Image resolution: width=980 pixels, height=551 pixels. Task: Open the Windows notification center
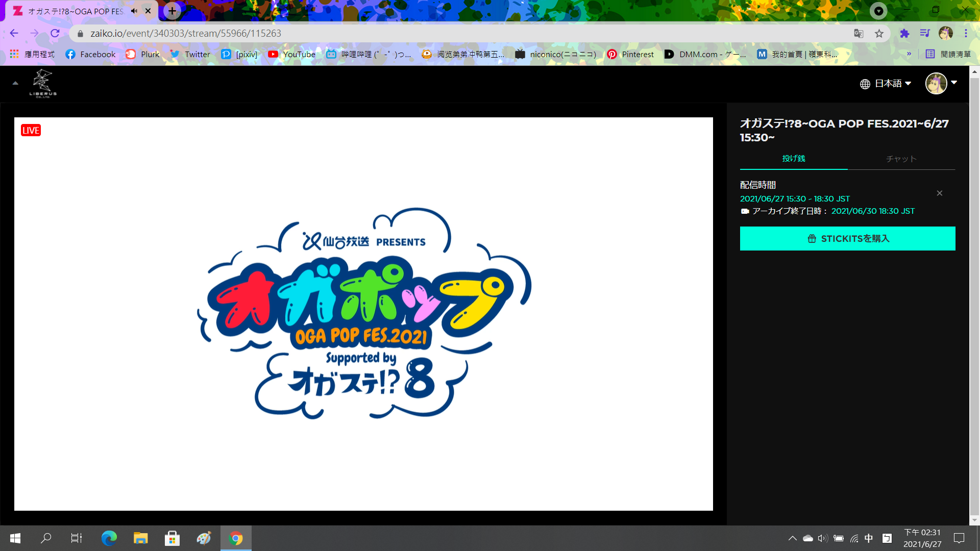[x=959, y=538]
